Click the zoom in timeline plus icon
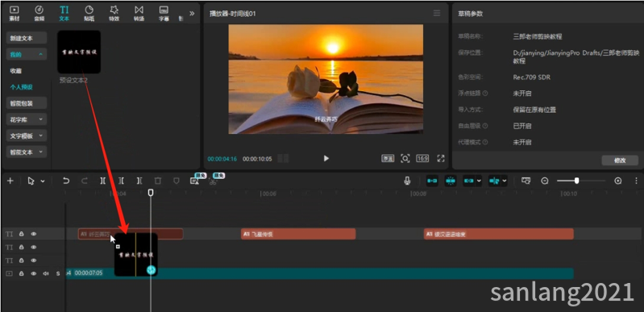Screen dimensions: 644x312 [x=617, y=181]
